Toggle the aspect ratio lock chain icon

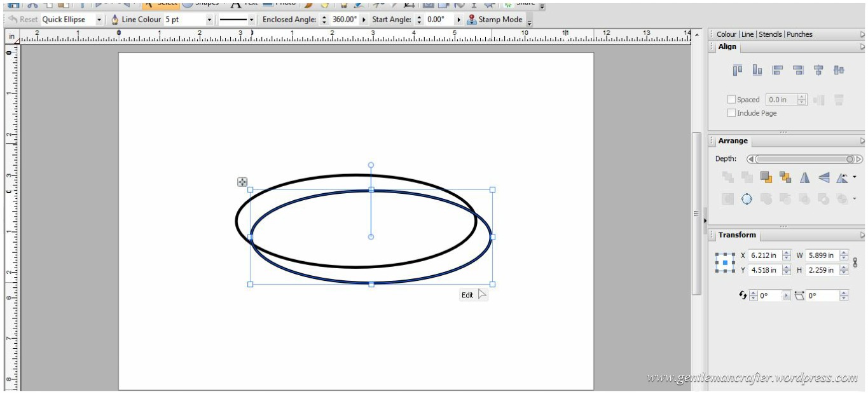pyautogui.click(x=855, y=262)
